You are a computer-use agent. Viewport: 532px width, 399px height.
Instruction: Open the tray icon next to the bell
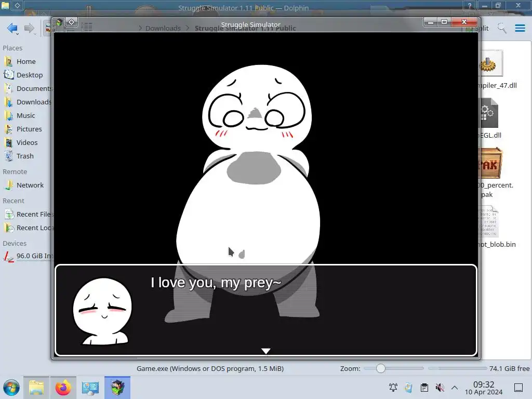pos(408,388)
